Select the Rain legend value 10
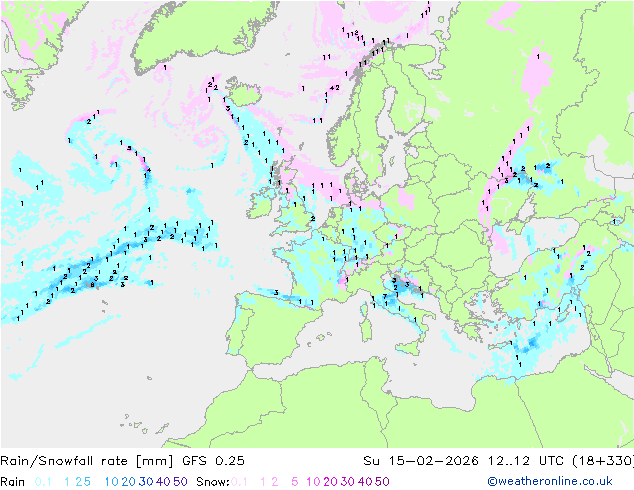Screen dimensions: 634x490 [112, 482]
